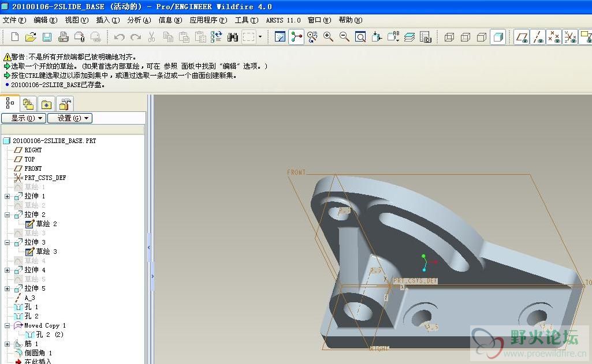
Task: Zoom in with the plus magnifier icon
Action: [328, 37]
